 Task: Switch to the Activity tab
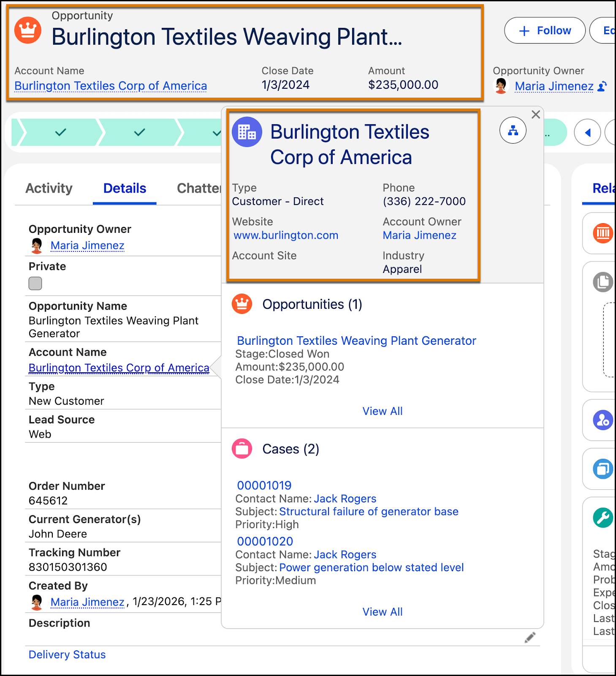click(49, 188)
